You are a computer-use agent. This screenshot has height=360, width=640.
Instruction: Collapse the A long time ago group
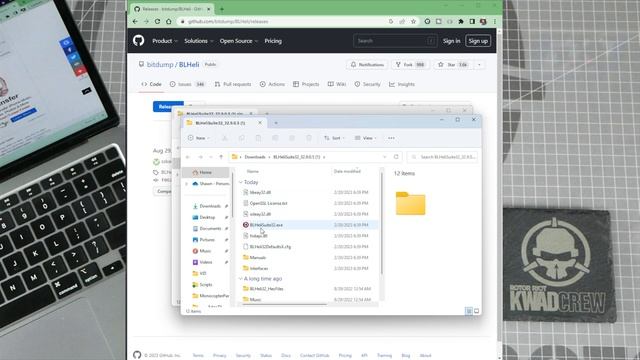(x=240, y=278)
